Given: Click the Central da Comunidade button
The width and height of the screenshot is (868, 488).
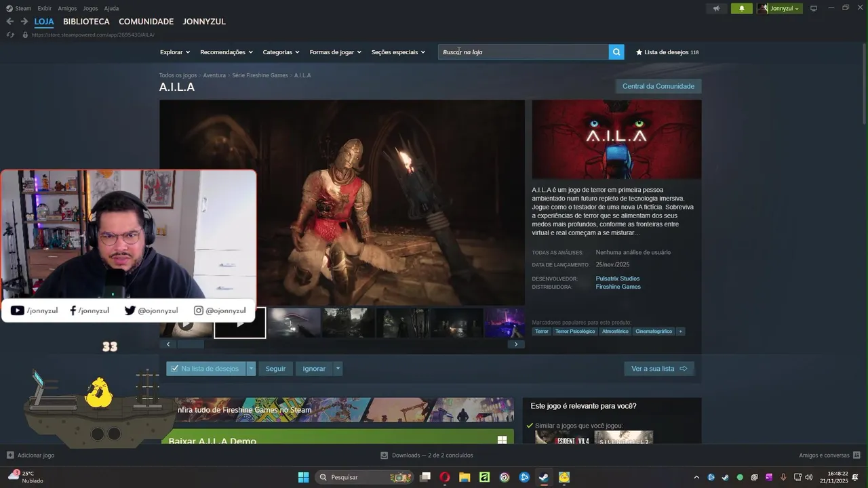Looking at the screenshot, I should tap(658, 86).
